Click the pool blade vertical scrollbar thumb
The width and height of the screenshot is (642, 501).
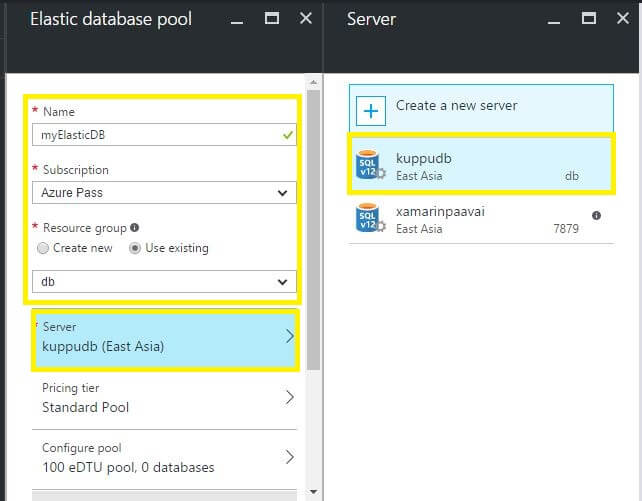pyautogui.click(x=313, y=229)
